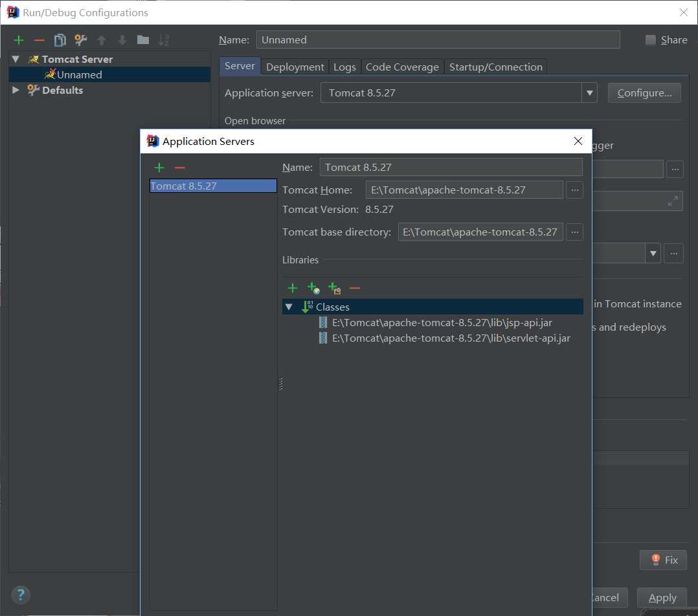Add library from web with plus-globe icon
This screenshot has width=698, height=616.
click(314, 288)
